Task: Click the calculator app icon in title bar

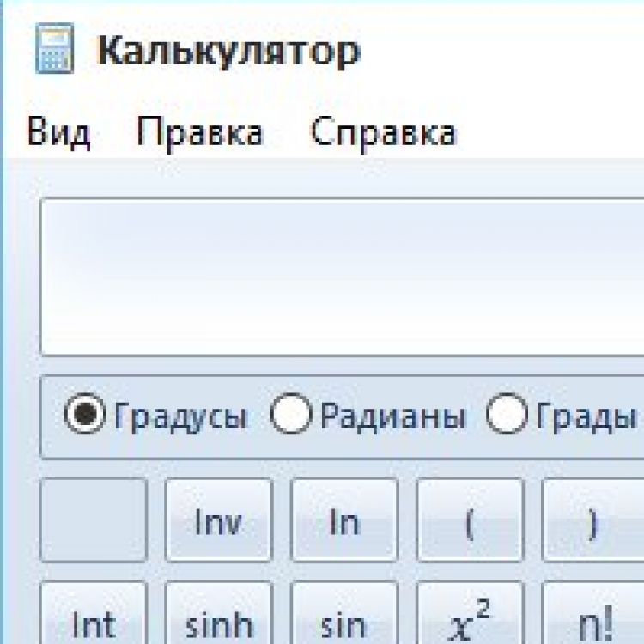Action: click(x=53, y=52)
